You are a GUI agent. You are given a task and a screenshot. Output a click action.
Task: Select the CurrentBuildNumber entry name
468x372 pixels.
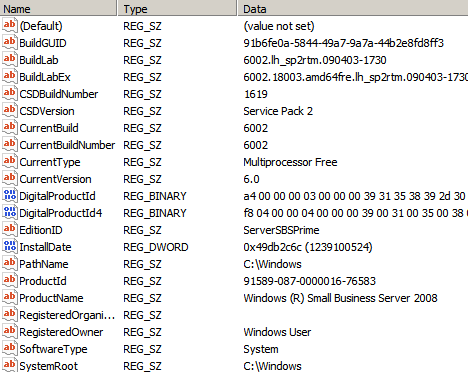pos(67,145)
